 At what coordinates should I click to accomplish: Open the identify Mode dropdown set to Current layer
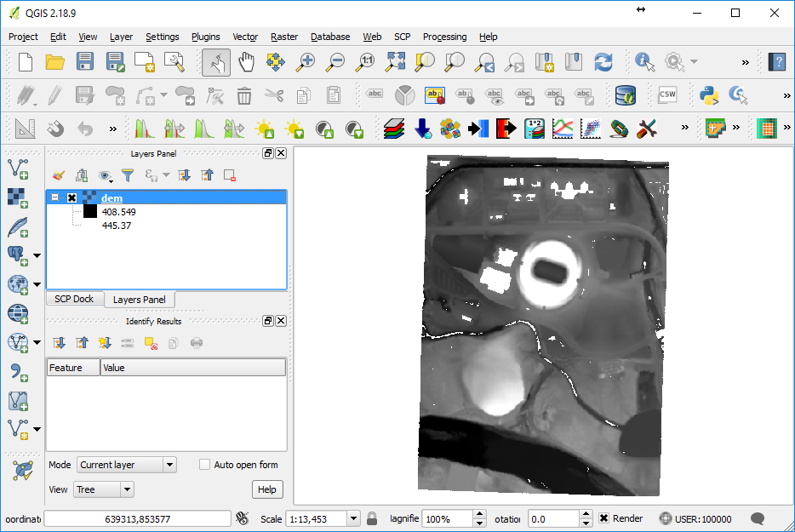[126, 464]
